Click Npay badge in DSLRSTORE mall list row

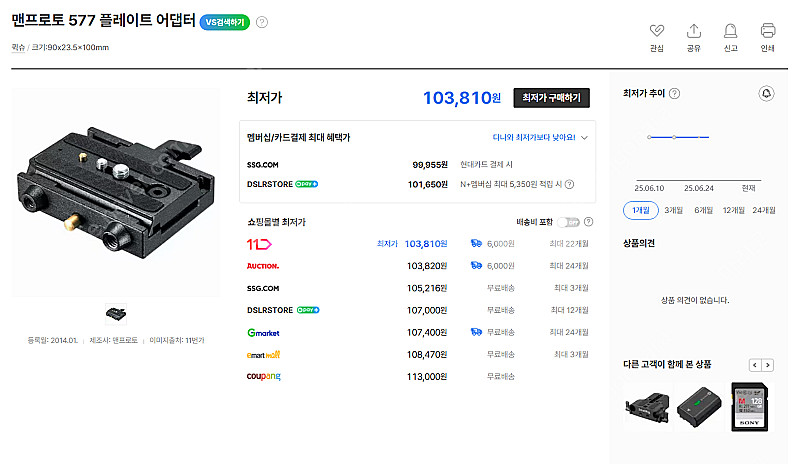[x=308, y=310]
